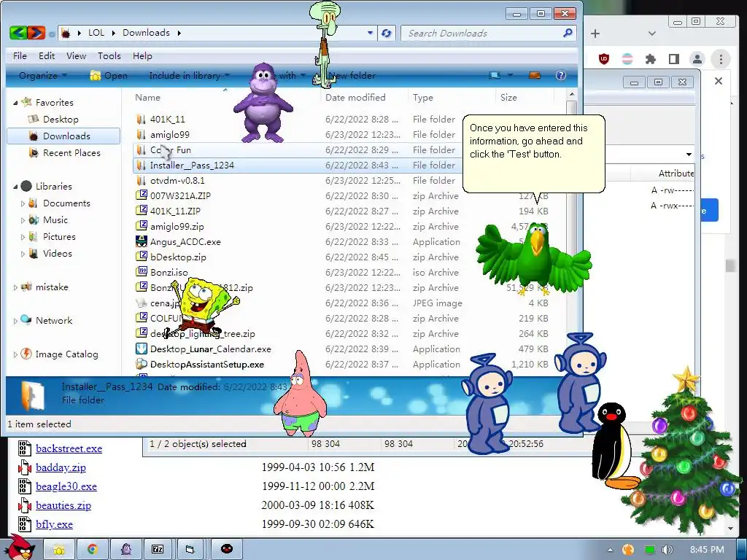Image resolution: width=747 pixels, height=560 pixels.
Task: Open the beauties.zip download link
Action: 63,506
